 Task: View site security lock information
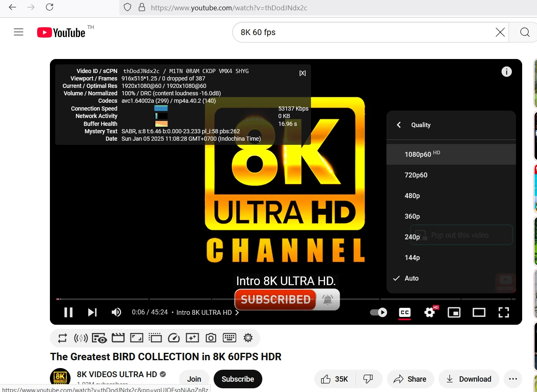pos(142,7)
